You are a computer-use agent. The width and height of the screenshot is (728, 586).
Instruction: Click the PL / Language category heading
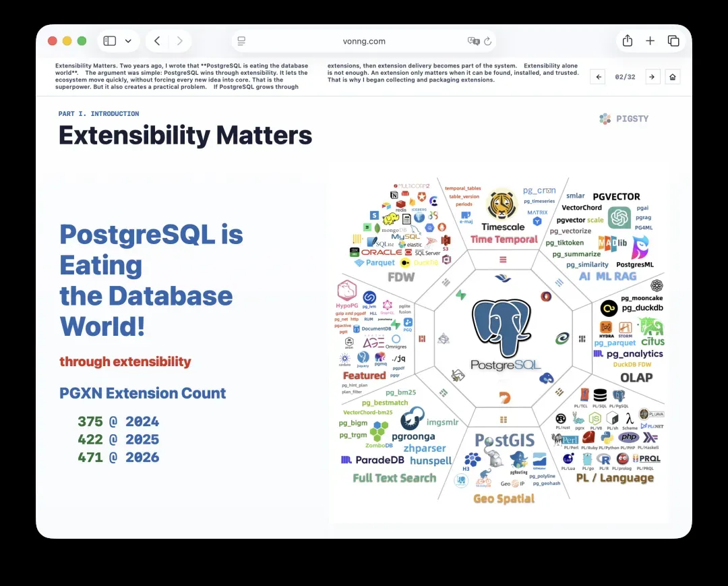(615, 478)
